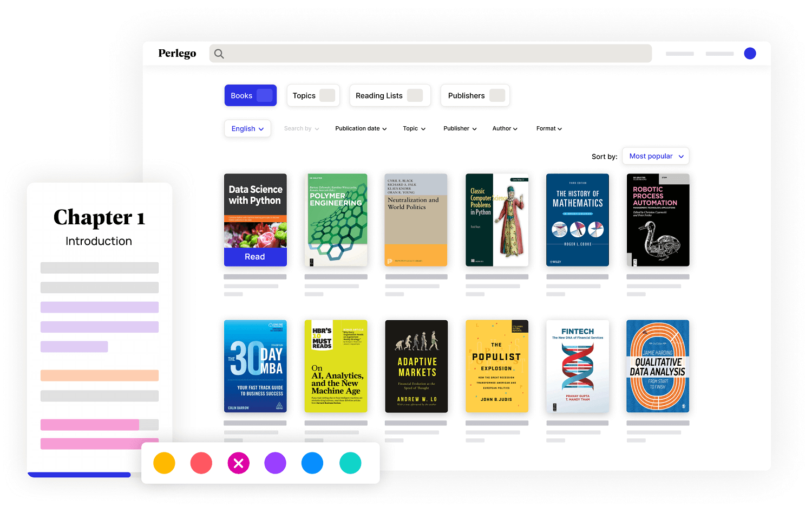Remove highlight with the magenta X circle
The width and height of the screenshot is (812, 512).
(239, 463)
